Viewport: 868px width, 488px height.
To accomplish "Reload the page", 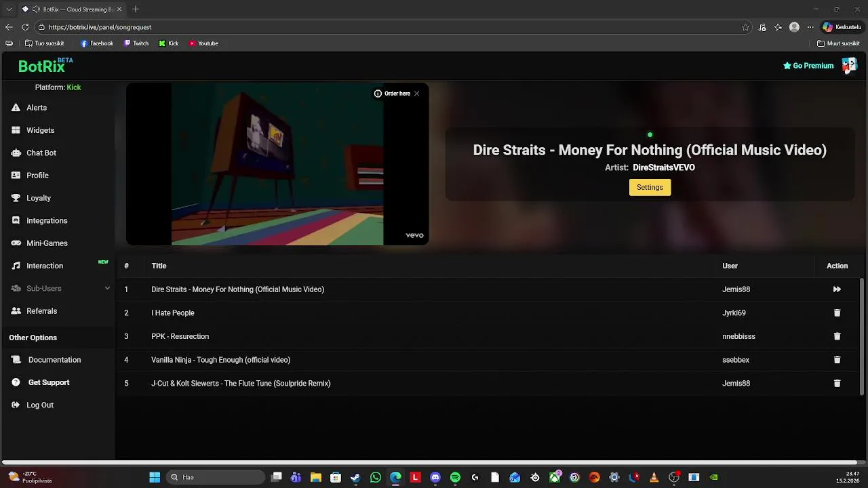I will tap(25, 27).
